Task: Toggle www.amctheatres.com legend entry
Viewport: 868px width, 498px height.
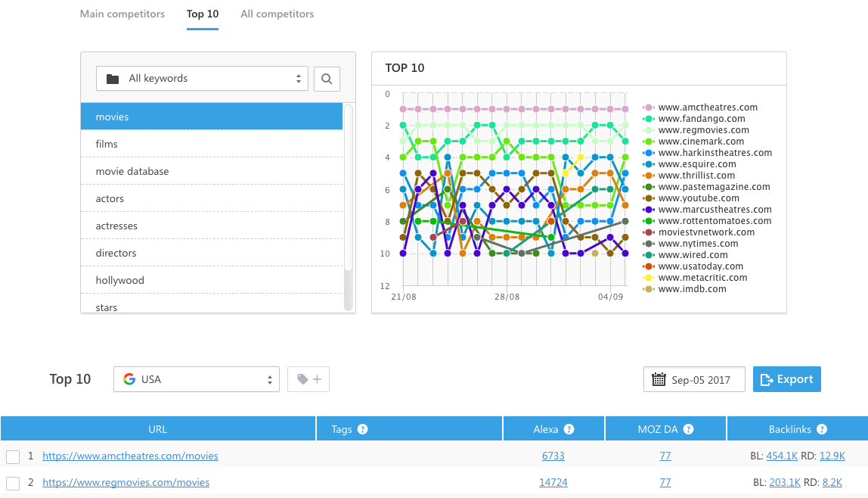Action: tap(700, 107)
